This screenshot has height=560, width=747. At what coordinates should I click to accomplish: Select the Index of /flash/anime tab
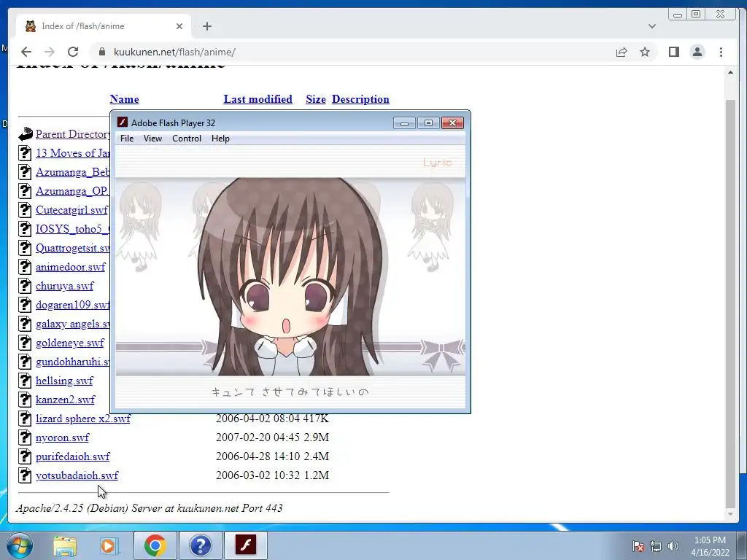(102, 26)
